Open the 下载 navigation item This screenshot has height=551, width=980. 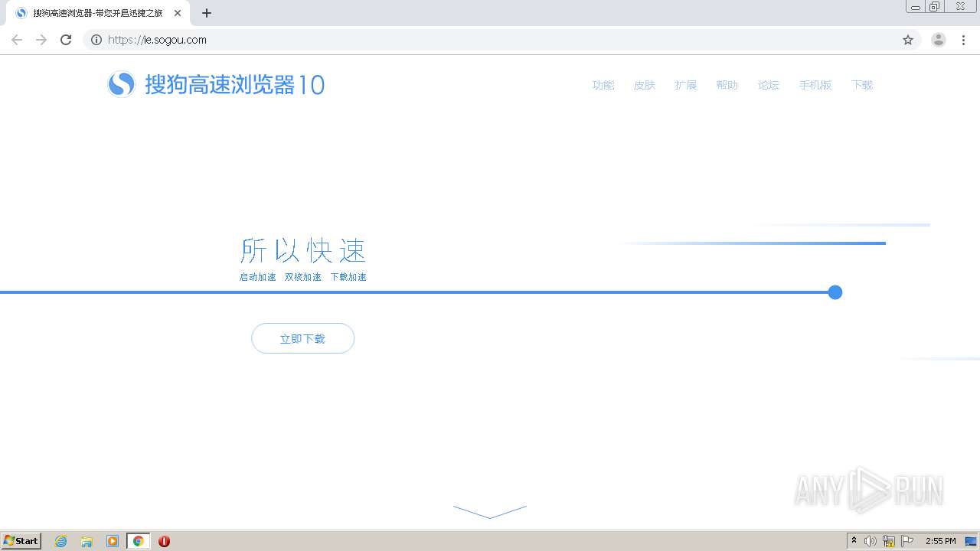tap(862, 85)
